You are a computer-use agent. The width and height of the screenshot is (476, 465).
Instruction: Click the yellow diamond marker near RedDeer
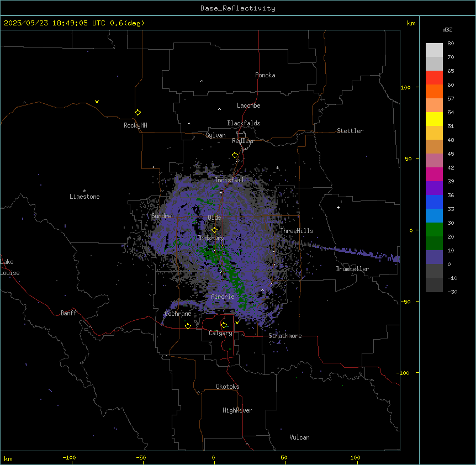click(235, 155)
